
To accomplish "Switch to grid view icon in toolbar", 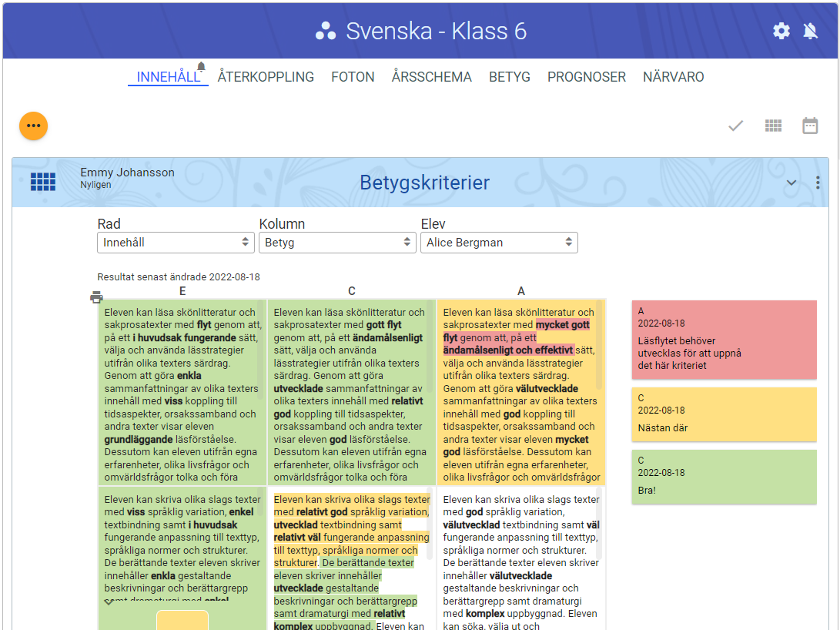I will coord(773,126).
